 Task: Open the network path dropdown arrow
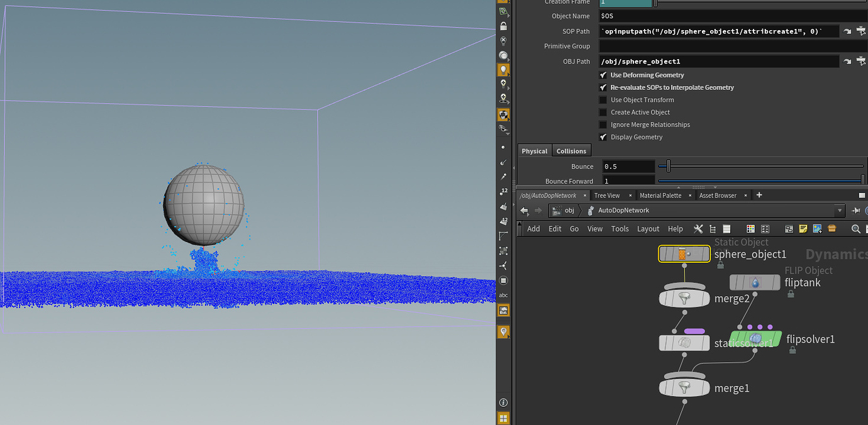[x=840, y=210]
